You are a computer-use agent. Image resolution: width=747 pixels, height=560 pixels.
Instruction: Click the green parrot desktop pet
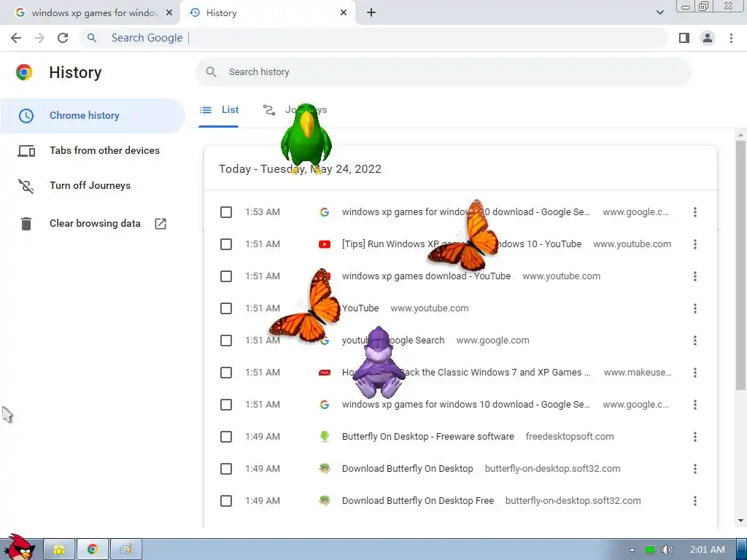point(306,138)
